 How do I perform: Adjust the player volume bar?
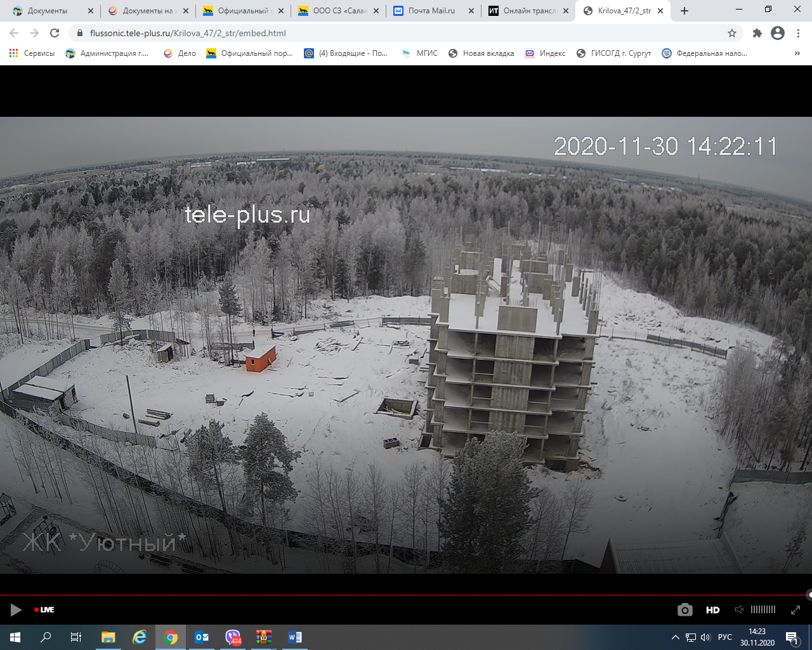click(x=763, y=610)
